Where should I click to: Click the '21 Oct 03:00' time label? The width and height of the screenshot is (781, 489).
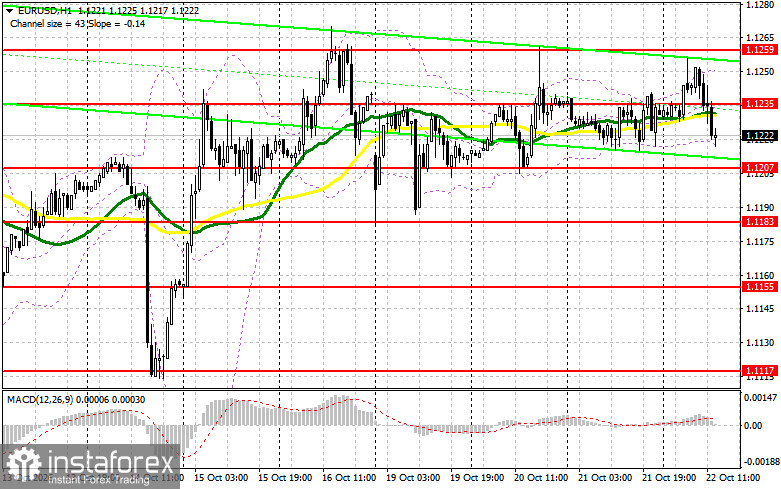pos(605,478)
